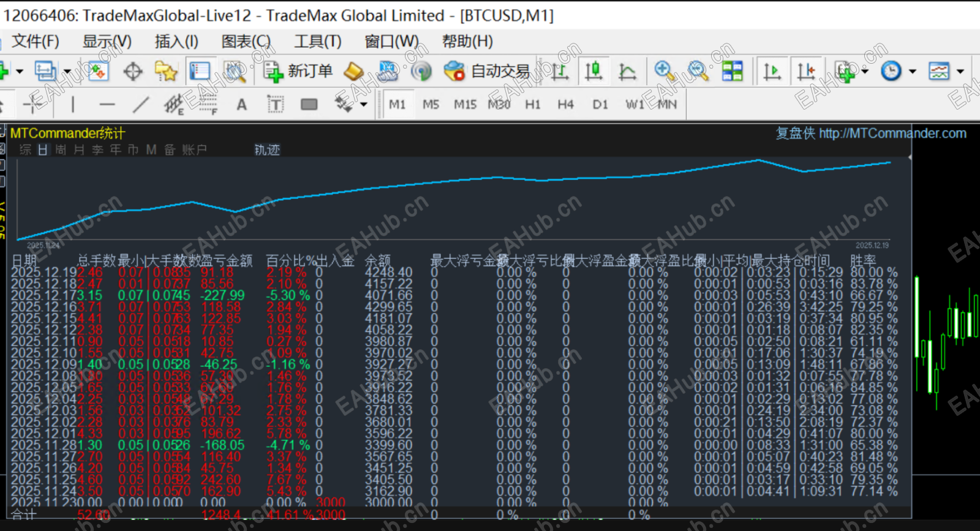This screenshot has width=980, height=531.
Task: Open the 工具(T) menu
Action: (317, 42)
